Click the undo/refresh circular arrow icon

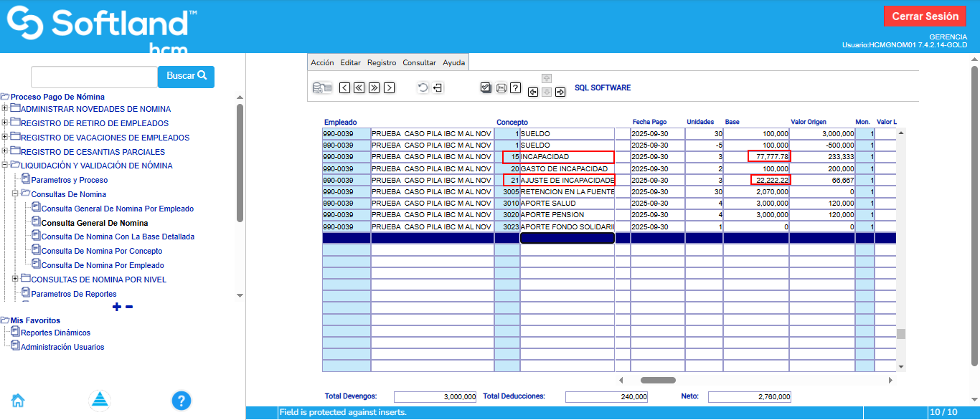423,88
